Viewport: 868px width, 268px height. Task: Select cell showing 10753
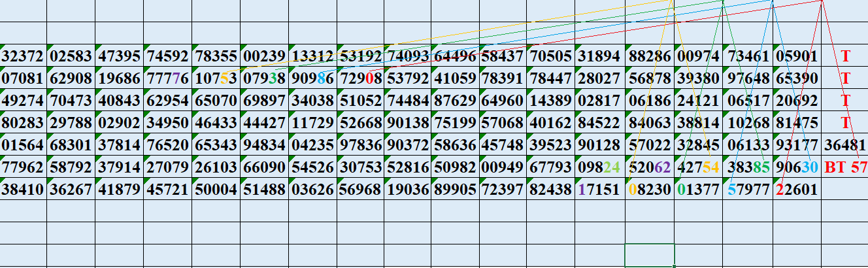(x=216, y=79)
